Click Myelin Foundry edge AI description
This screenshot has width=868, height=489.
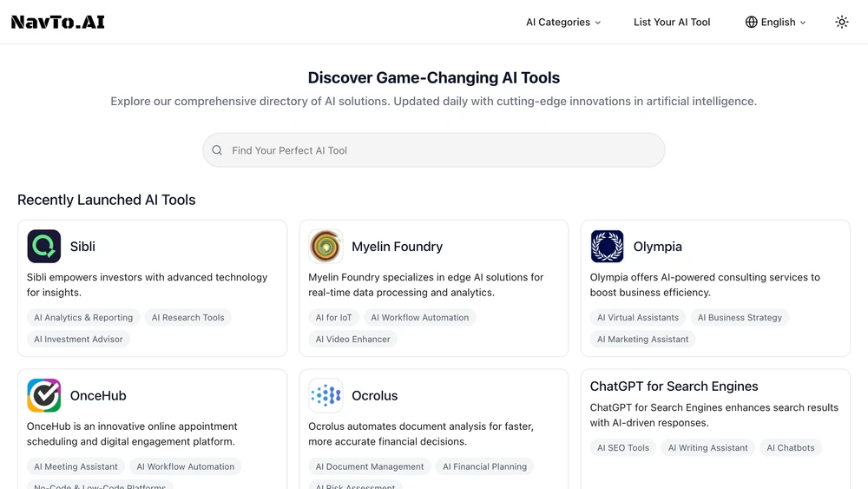pyautogui.click(x=425, y=285)
